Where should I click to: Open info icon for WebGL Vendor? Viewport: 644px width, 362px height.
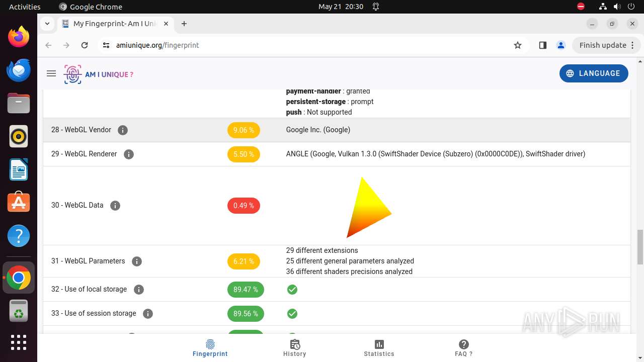pos(123,130)
